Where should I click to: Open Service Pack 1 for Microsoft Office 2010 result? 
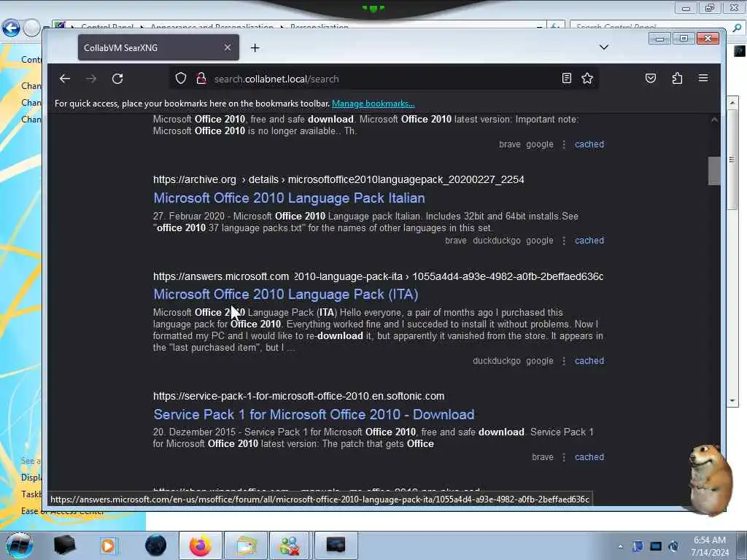pos(314,414)
